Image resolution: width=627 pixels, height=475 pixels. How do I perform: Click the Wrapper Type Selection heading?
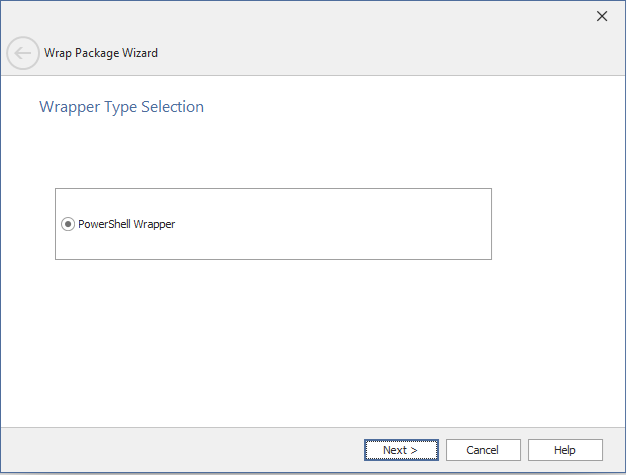click(121, 107)
